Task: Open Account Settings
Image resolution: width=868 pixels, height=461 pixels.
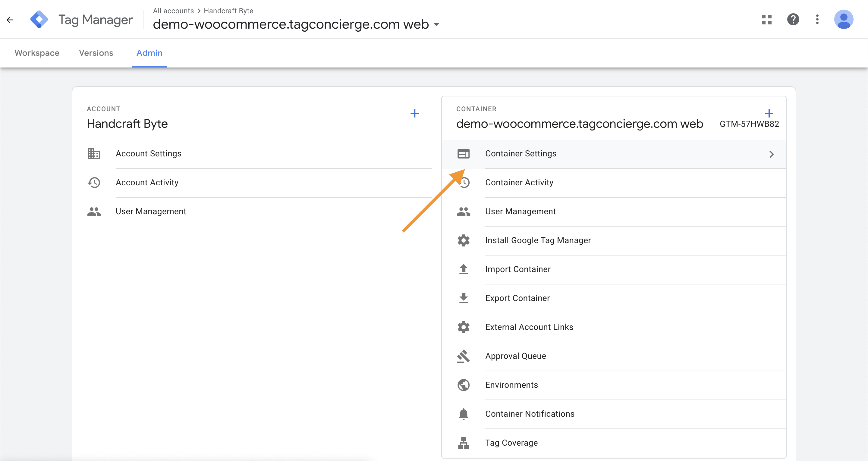Action: 259,154
